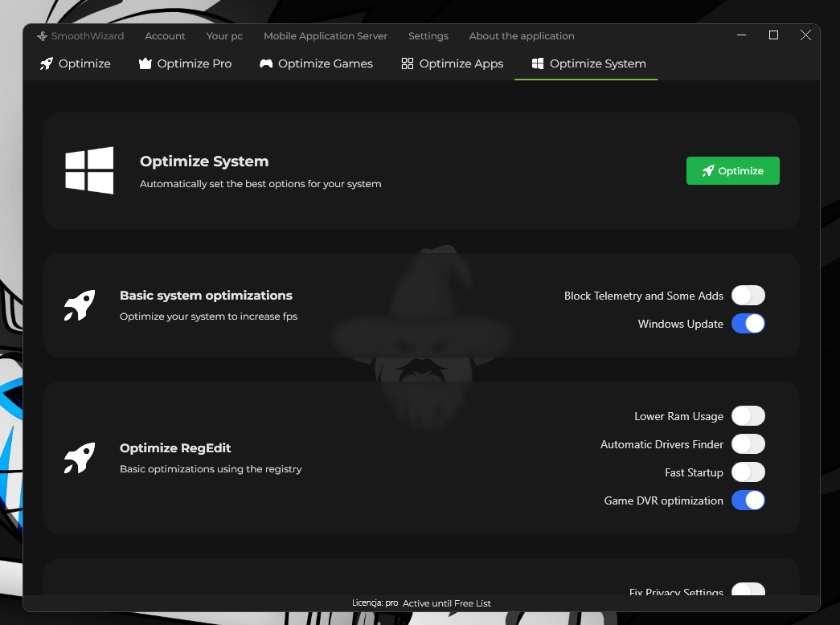Switch to the Optimize Pro tab
Viewport: 840px width, 625px height.
[186, 63]
